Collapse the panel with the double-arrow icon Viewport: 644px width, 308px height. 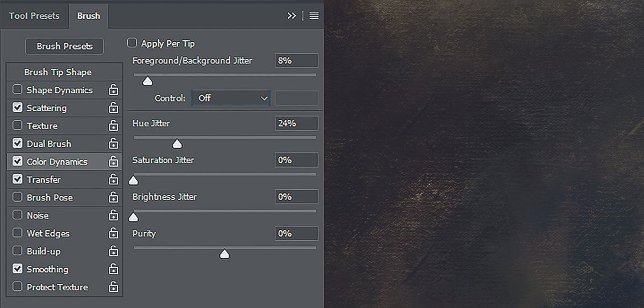pos(292,16)
